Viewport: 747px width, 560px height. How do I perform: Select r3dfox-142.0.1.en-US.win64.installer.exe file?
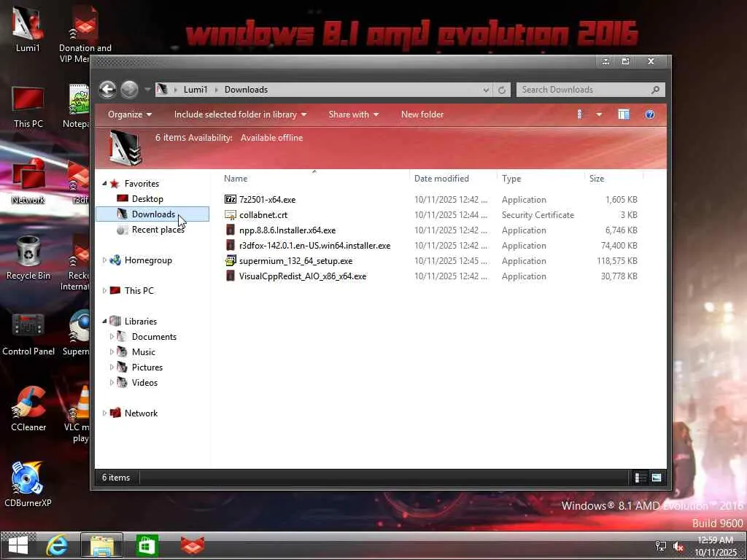coord(314,245)
